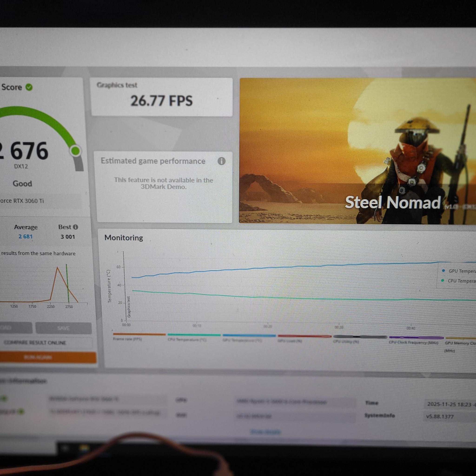This screenshot has width=476, height=476.
Task: Click the Time value 2025-11-25 18:23
Action: [451, 404]
